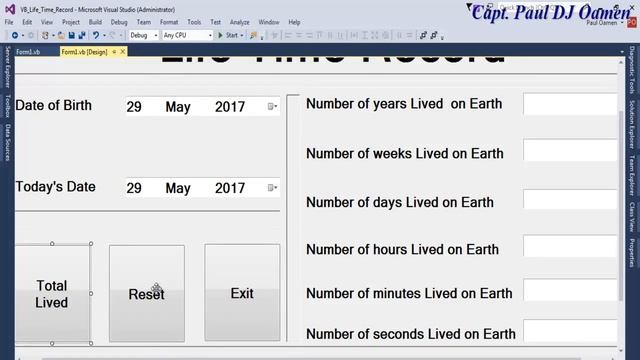Select the Reset button on form
The image size is (640, 360).
tap(147, 293)
